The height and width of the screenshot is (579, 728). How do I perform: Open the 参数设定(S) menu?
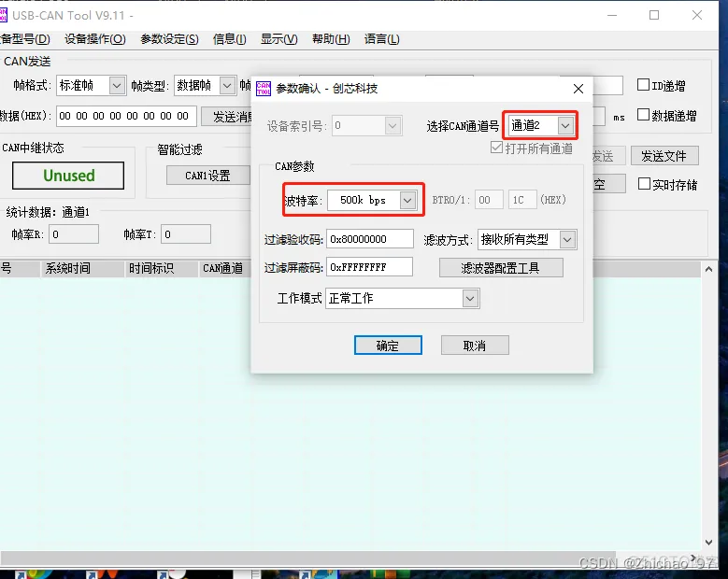pos(169,39)
